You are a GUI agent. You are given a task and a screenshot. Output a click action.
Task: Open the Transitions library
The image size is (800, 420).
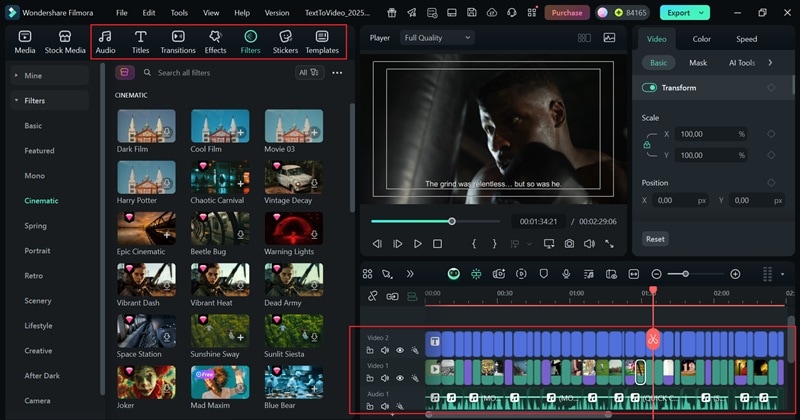[178, 42]
